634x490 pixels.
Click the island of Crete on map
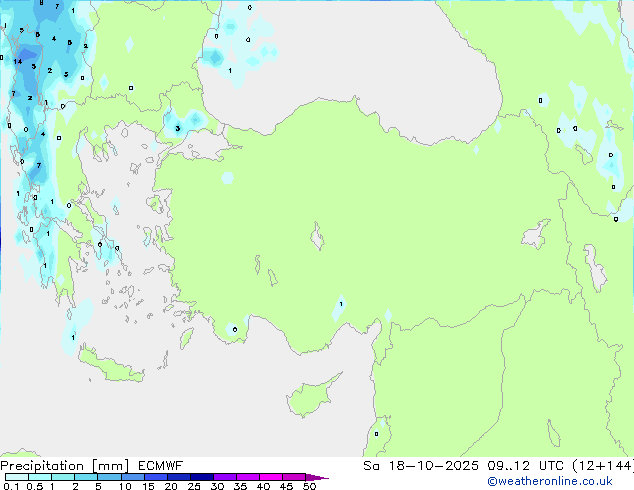(111, 366)
